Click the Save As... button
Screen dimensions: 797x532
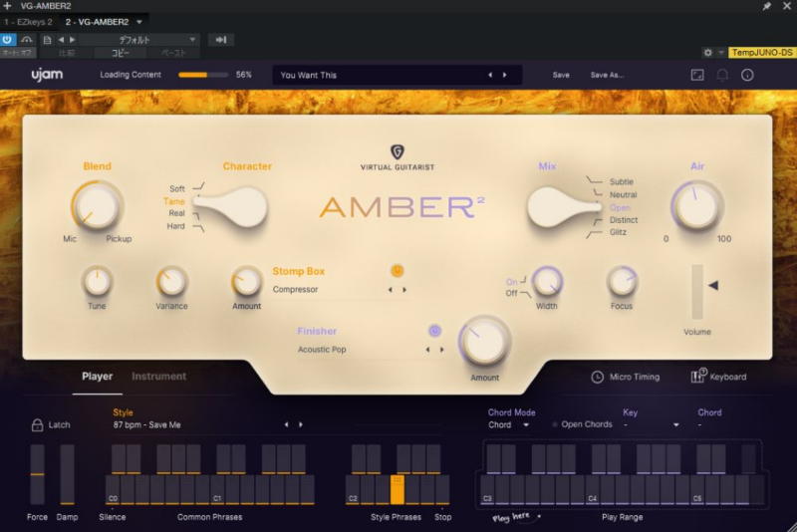607,75
